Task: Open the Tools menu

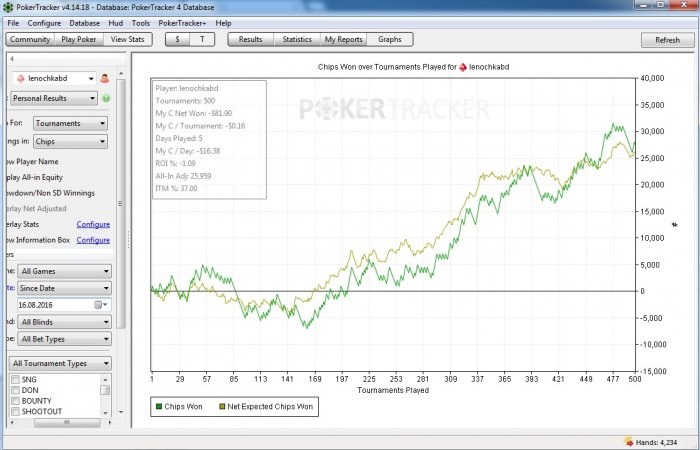Action: coord(141,23)
